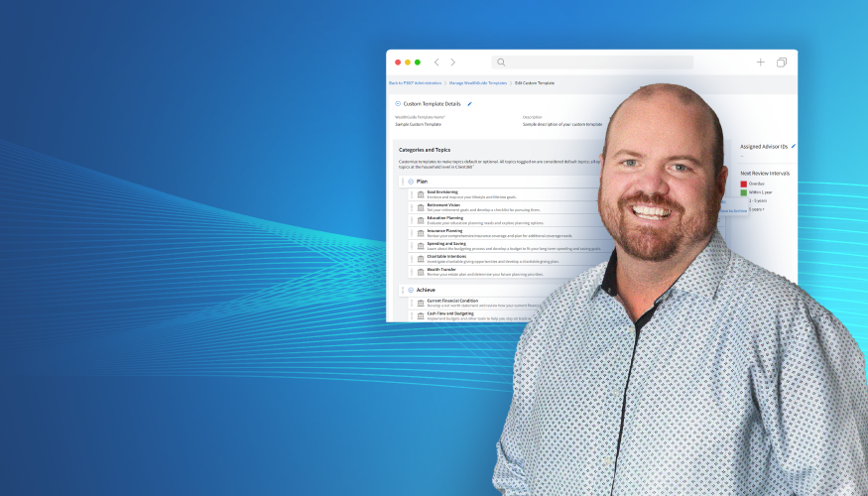Viewport: 868px width, 496px height.
Task: Click the browser back arrow
Action: click(436, 62)
